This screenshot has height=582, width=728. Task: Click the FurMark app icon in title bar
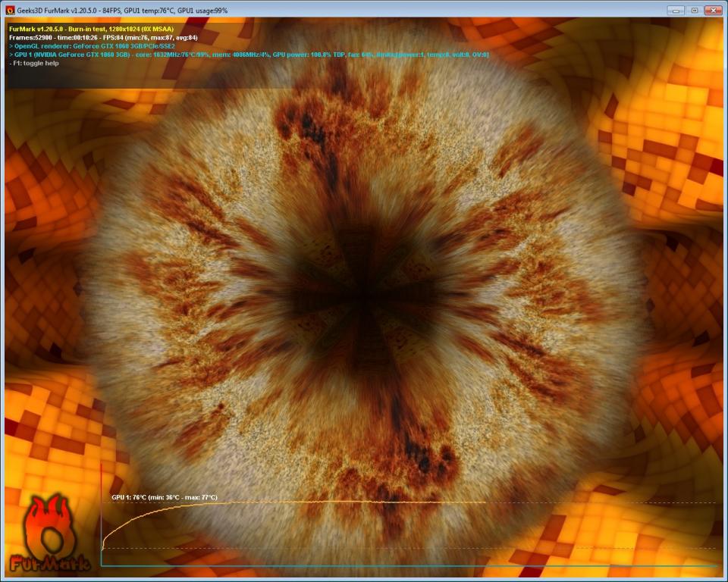(x=10, y=10)
